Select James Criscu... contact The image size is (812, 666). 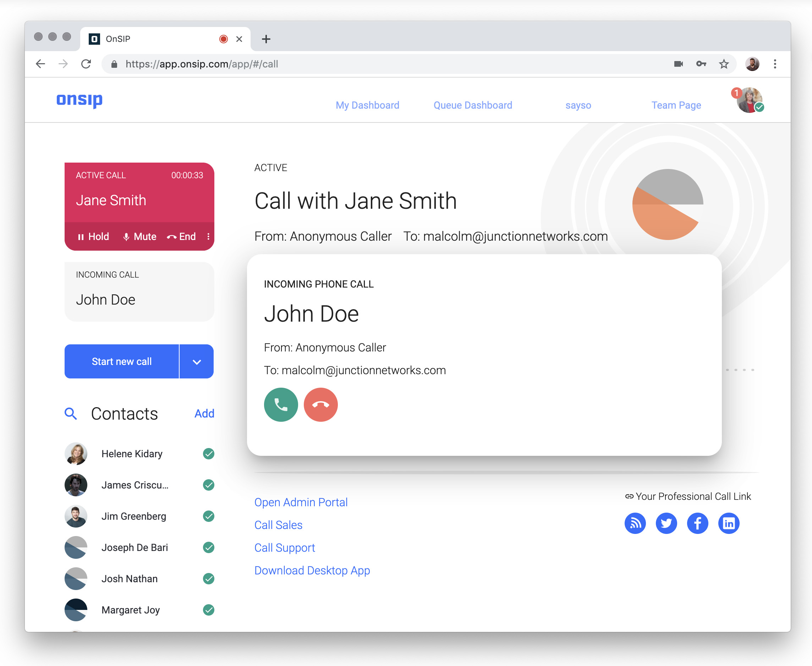click(x=139, y=485)
